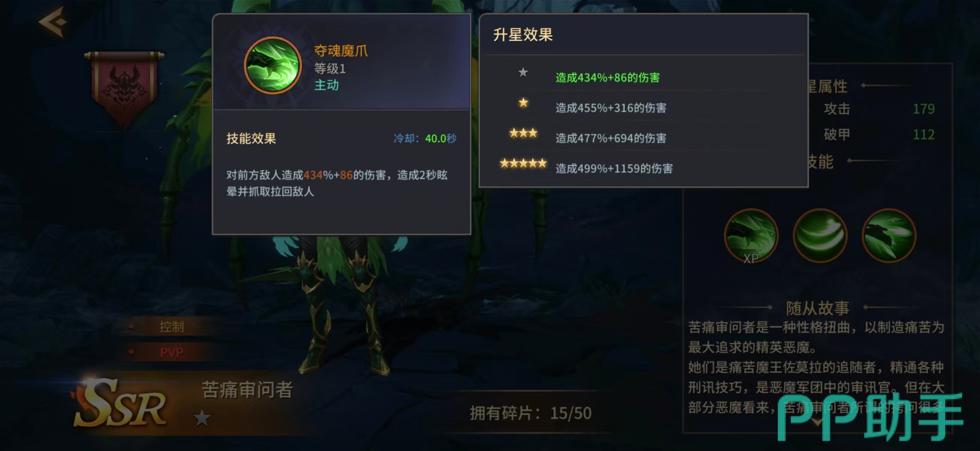This screenshot has width=980, height=451.
Task: Open the PVP tag label
Action: point(172,353)
